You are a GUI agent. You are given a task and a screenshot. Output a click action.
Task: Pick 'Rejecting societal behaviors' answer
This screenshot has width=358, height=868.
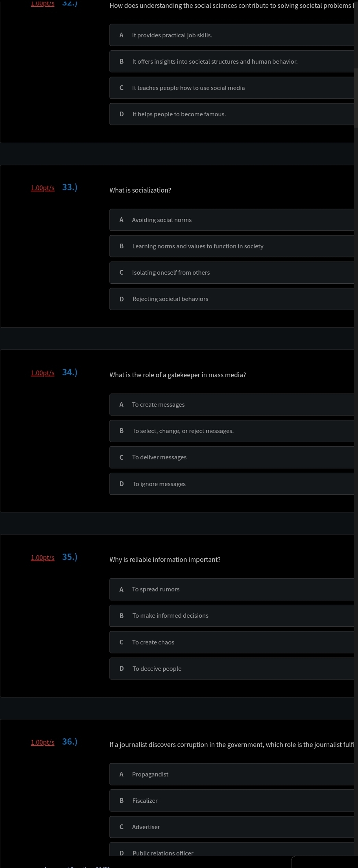point(232,299)
